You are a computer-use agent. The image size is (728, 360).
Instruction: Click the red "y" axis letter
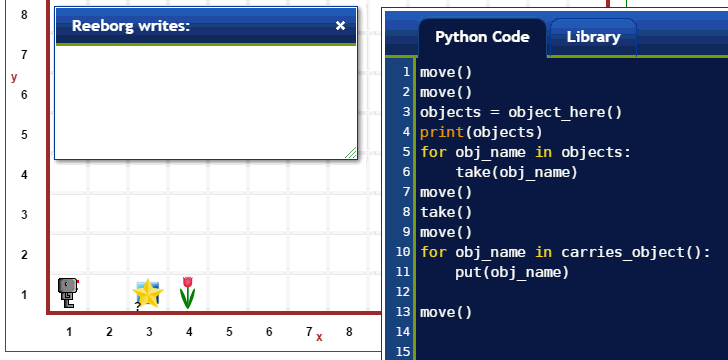(14, 77)
